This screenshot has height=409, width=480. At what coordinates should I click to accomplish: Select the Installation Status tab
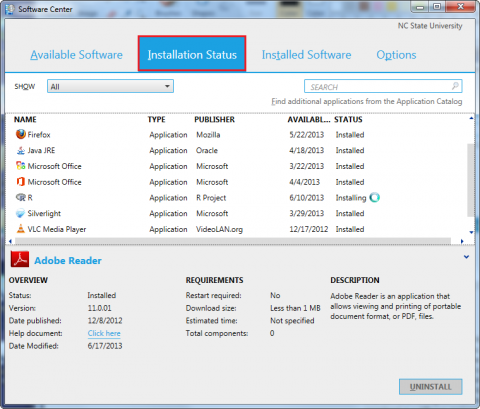coord(192,54)
